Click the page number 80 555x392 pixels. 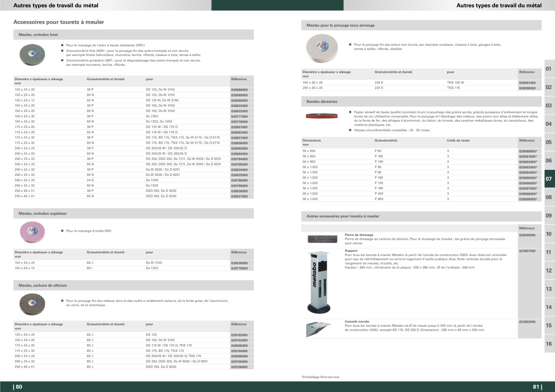tap(18, 388)
